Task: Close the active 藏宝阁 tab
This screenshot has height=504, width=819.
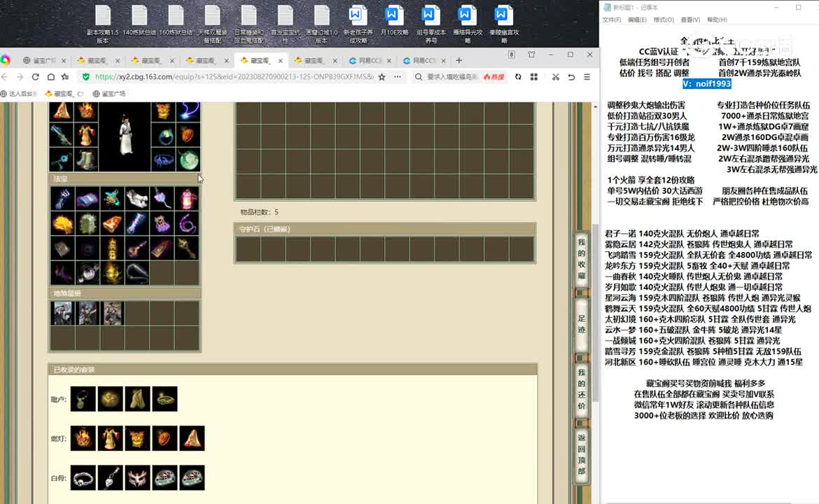Action: point(281,61)
